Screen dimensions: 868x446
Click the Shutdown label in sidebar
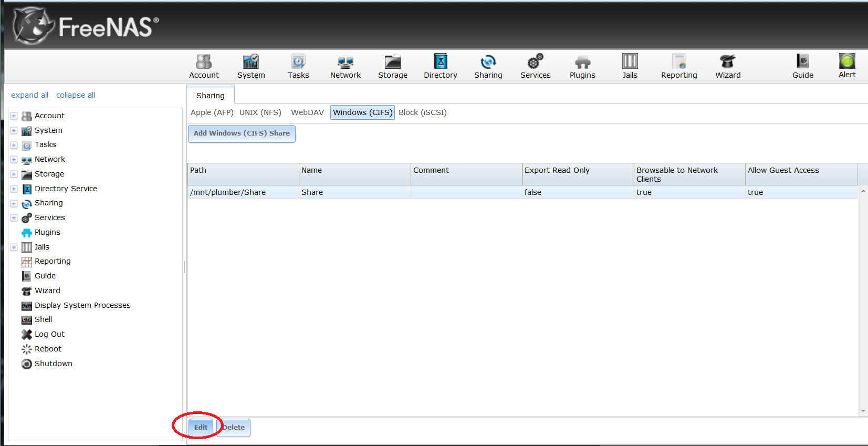54,364
